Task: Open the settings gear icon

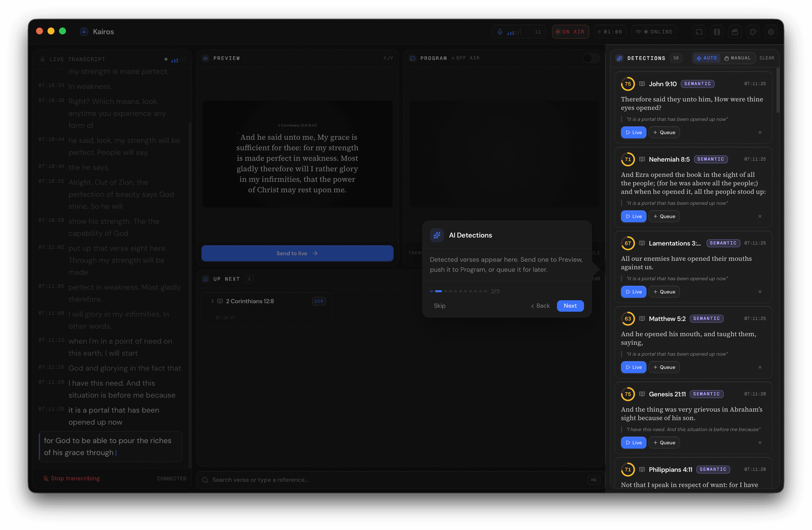Action: (x=771, y=32)
